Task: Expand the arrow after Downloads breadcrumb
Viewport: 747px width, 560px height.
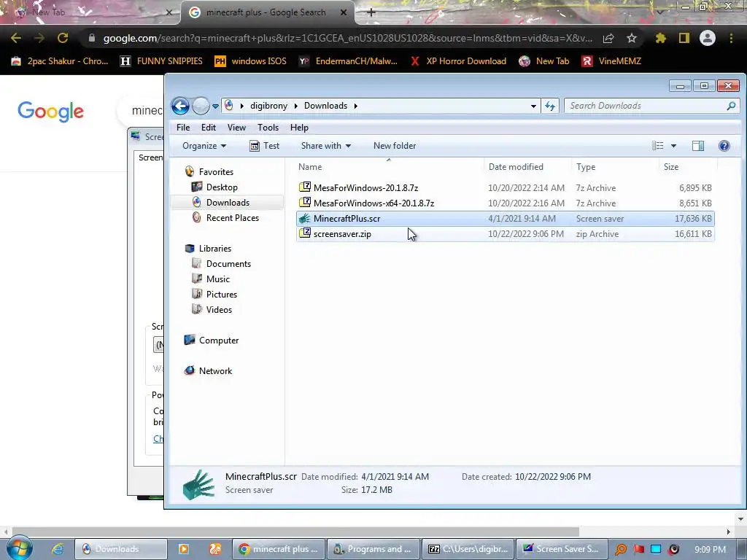Action: (x=355, y=106)
